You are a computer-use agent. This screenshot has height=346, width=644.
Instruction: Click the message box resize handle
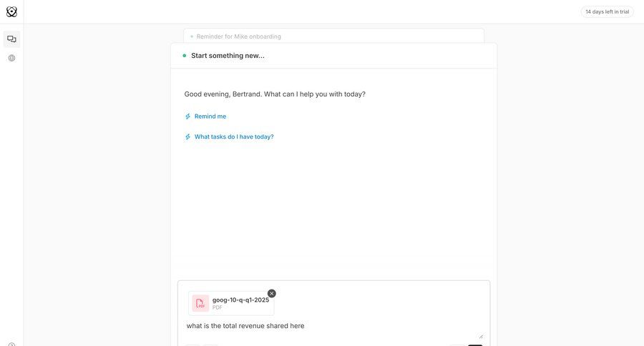pos(481,335)
